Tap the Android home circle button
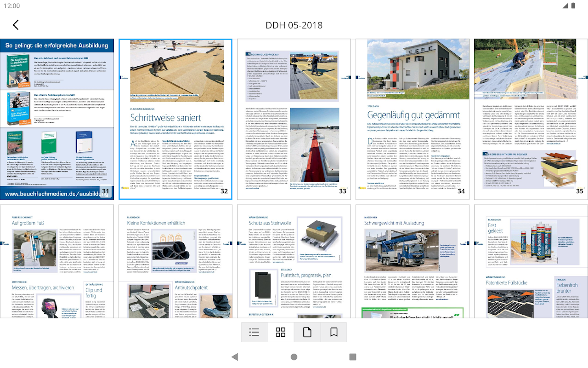 (294, 357)
